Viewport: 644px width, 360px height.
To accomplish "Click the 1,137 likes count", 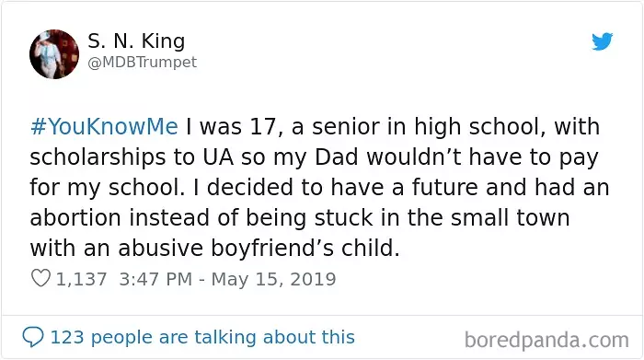I will tap(81, 279).
